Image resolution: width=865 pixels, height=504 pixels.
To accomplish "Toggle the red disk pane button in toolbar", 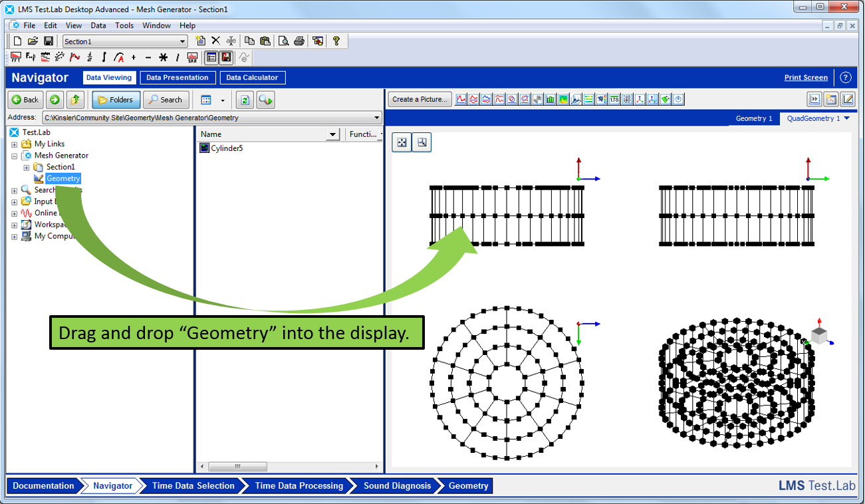I will (227, 58).
